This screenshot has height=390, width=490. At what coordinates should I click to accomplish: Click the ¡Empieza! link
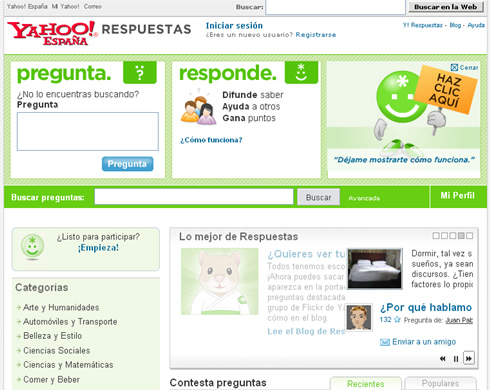click(98, 248)
